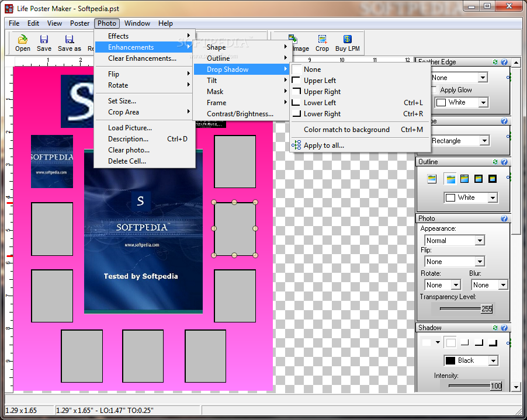Screen dimensions: 527x420
Task: Select the no-outline style icon
Action: pyautogui.click(x=432, y=179)
